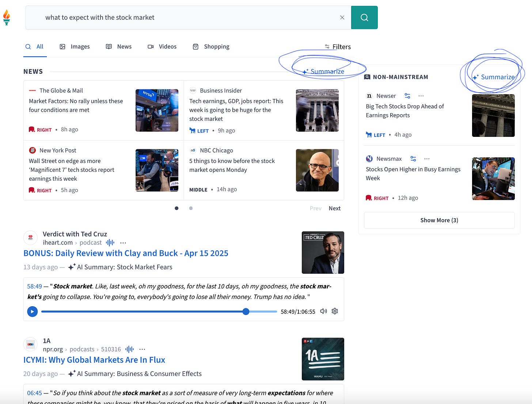Click the LEFT donkey icon under Newser article
Screen dimensions: 532x404
[369, 135]
